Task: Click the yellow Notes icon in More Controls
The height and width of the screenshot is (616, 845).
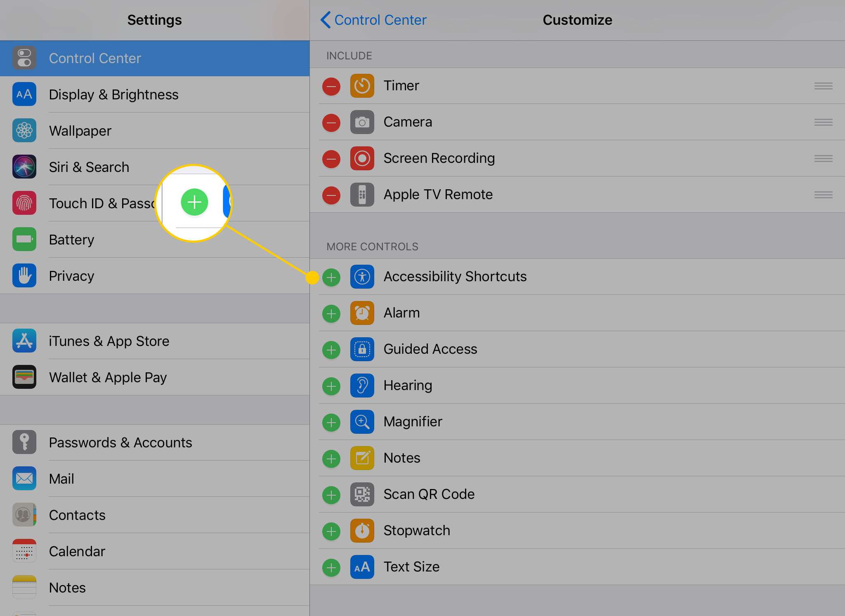Action: pos(362,458)
